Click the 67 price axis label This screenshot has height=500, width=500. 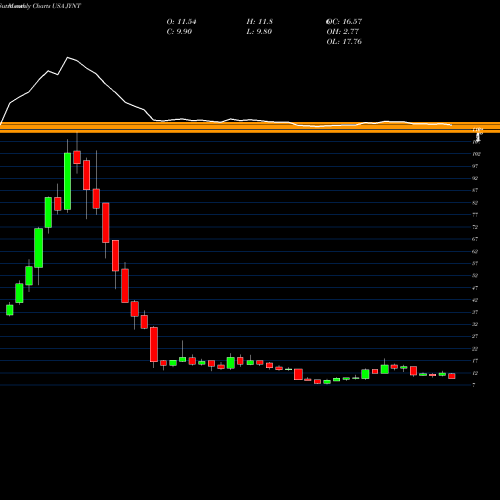[x=475, y=239]
